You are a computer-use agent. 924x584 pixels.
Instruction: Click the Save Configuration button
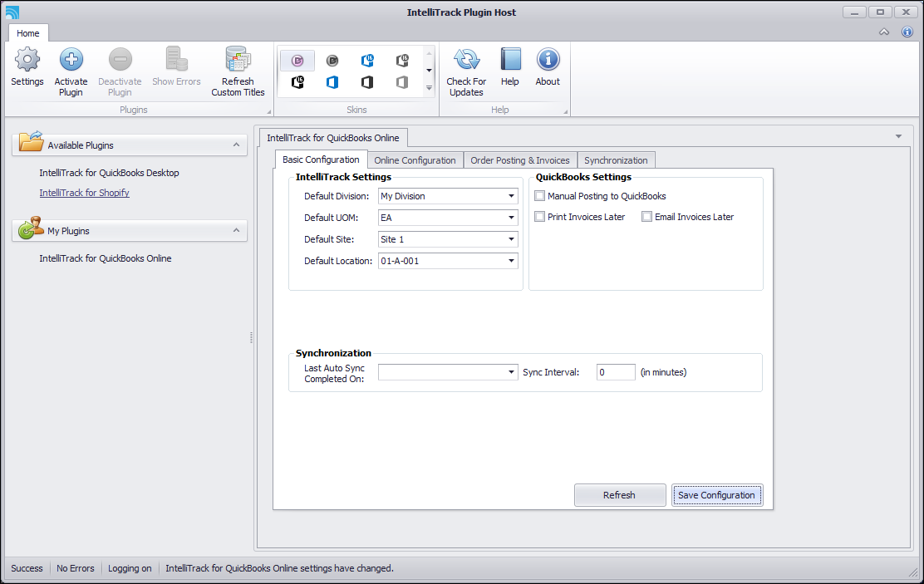[716, 495]
